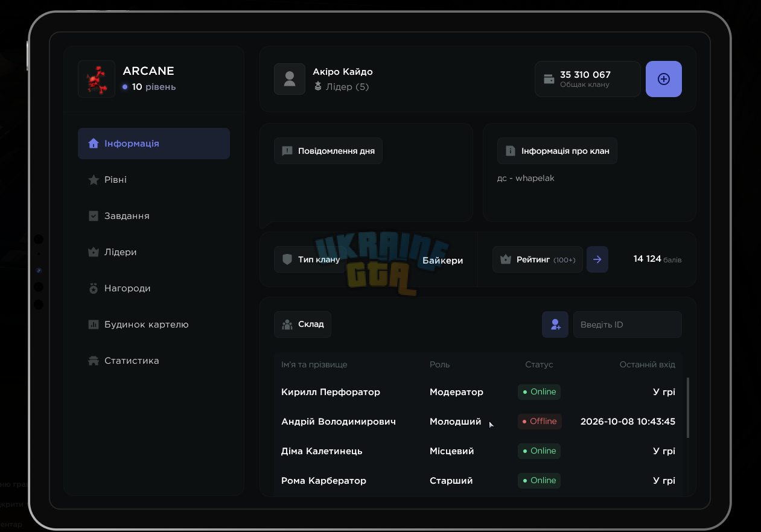
Task: Click the crown icon next to Лідери
Action: click(94, 252)
